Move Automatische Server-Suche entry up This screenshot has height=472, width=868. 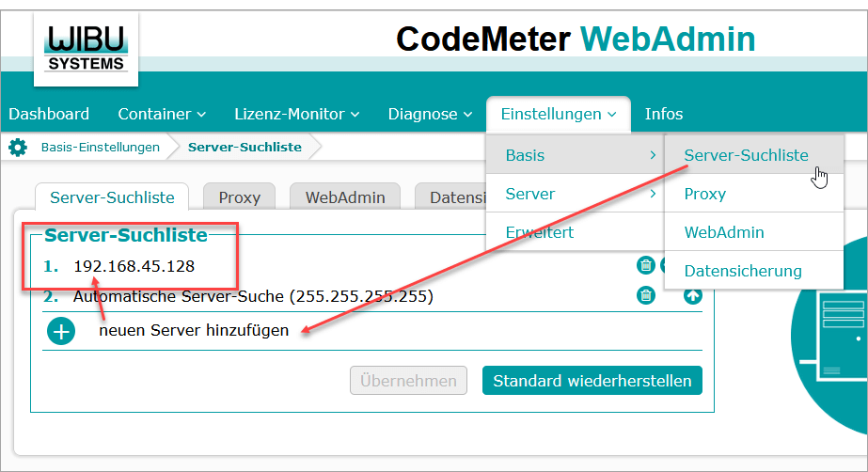[x=692, y=296]
